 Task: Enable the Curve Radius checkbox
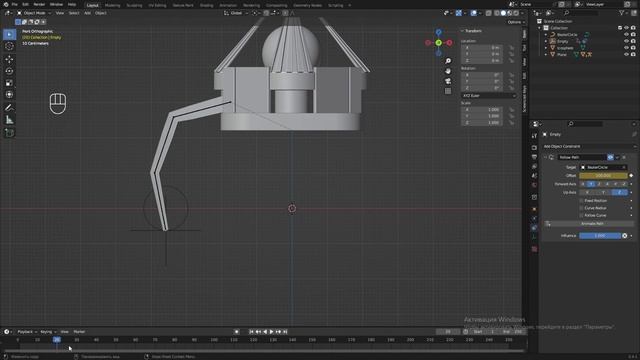[582, 208]
